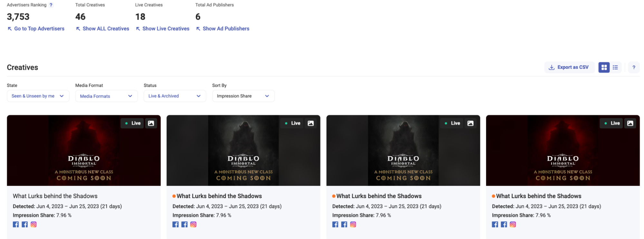Click the Advertisers Ranking help question mark
The width and height of the screenshot is (644, 239).
point(51,5)
